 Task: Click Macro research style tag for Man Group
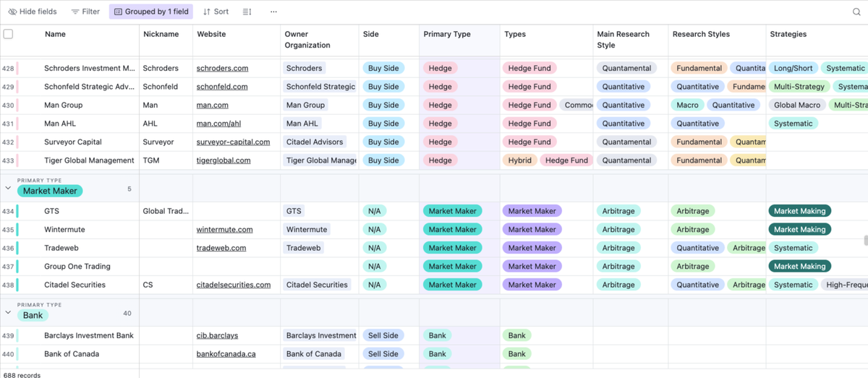click(x=687, y=105)
